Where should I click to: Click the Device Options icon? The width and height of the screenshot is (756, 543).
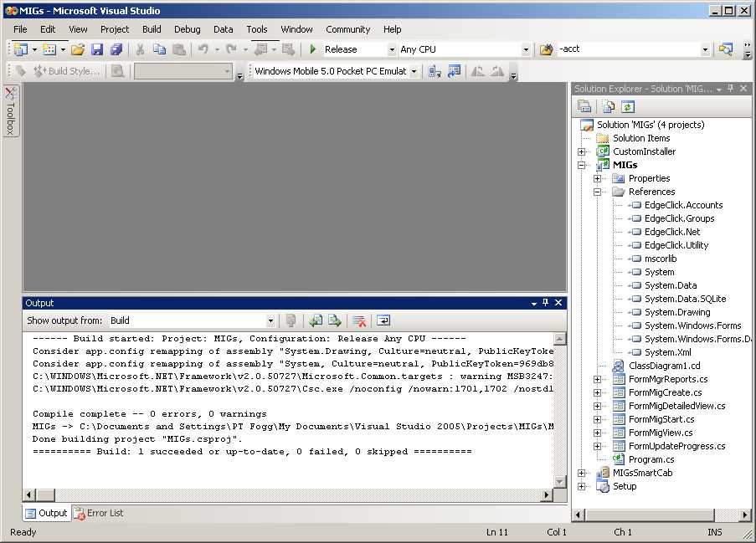coord(454,71)
